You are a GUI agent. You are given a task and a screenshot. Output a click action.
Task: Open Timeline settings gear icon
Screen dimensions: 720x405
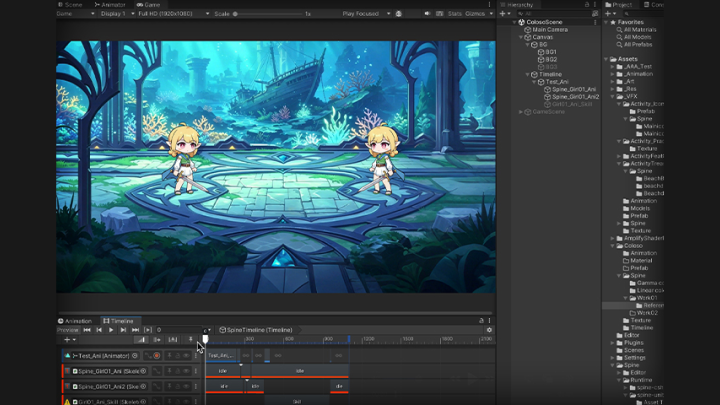tap(489, 330)
